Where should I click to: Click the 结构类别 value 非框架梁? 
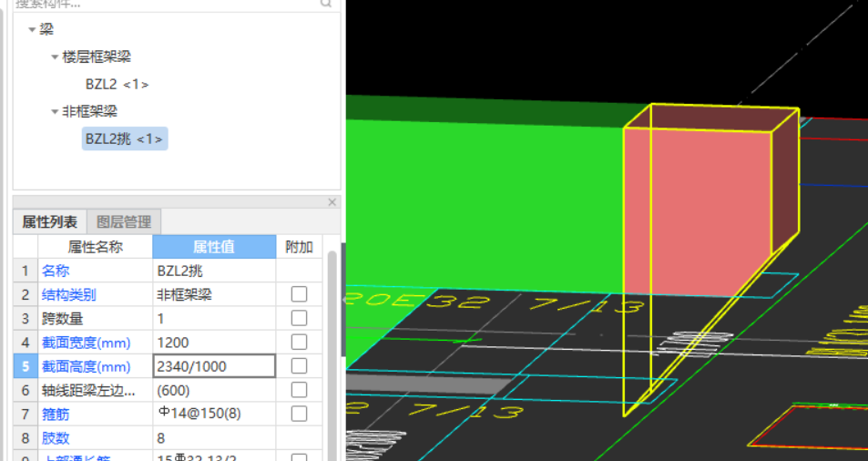[214, 294]
